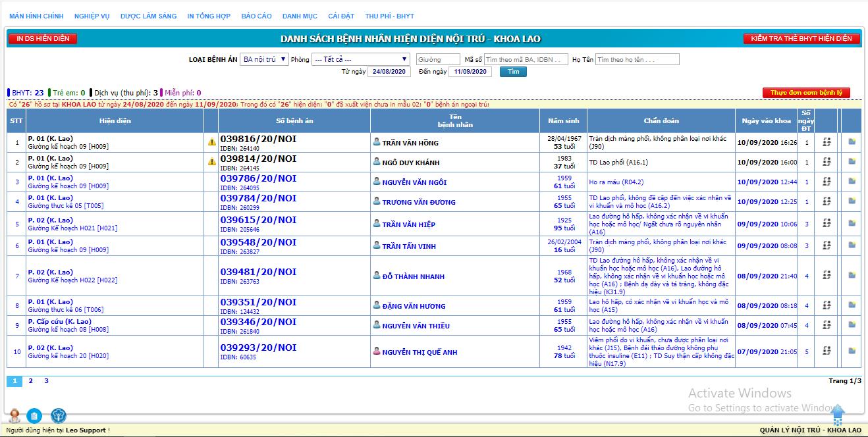Viewport: 868px width, 437px height.
Task: Open MÀN HÌNH CHÍNH menu
Action: (x=36, y=16)
